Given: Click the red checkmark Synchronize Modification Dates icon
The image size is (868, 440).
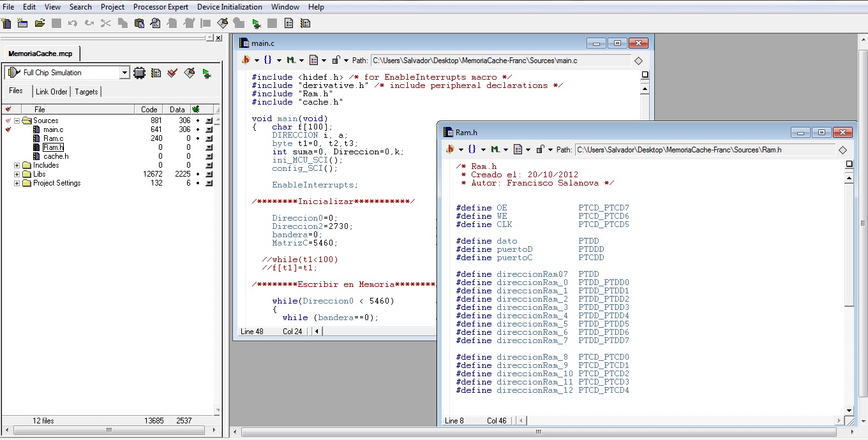Looking at the screenshot, I should (x=172, y=73).
